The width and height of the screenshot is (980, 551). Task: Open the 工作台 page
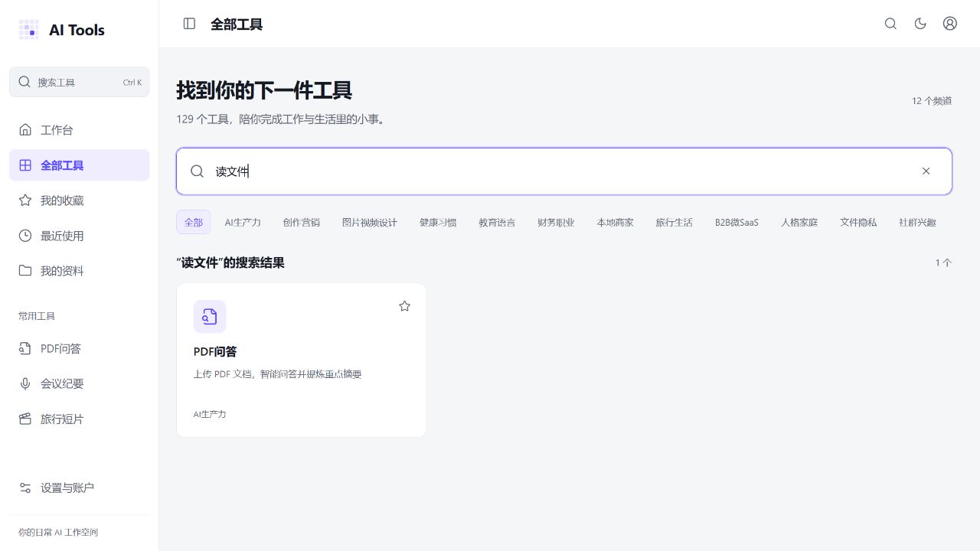tap(80, 130)
